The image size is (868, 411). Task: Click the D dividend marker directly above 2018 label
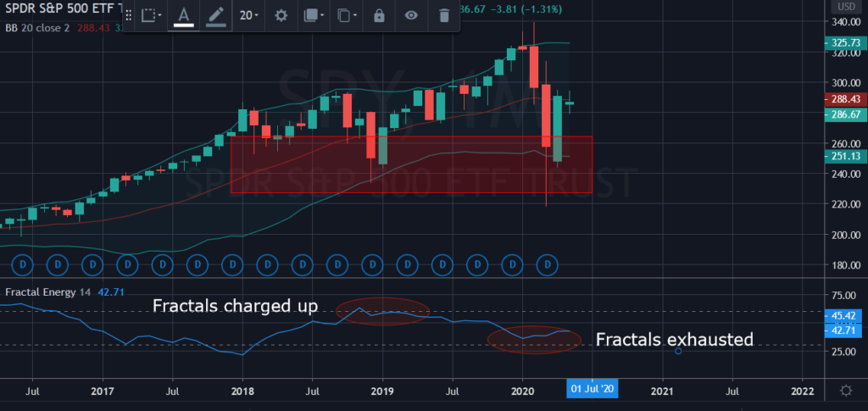(x=233, y=265)
